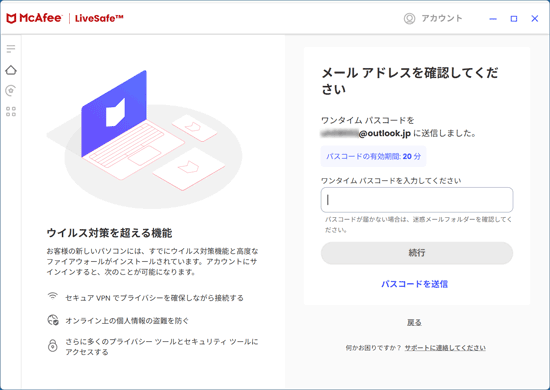
Task: Open the protection radar icon in sidebar
Action: point(11,90)
